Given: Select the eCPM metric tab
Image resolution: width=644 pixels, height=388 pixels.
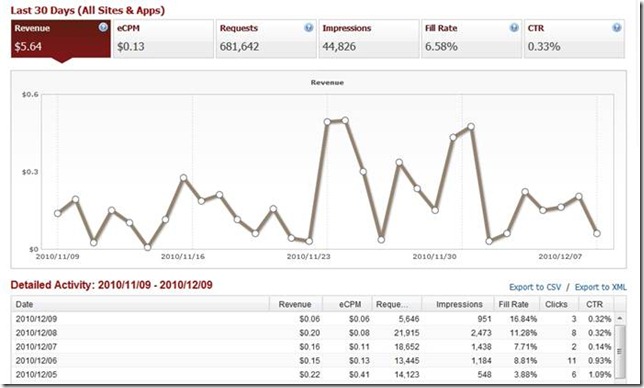Looking at the screenshot, I should click(163, 39).
